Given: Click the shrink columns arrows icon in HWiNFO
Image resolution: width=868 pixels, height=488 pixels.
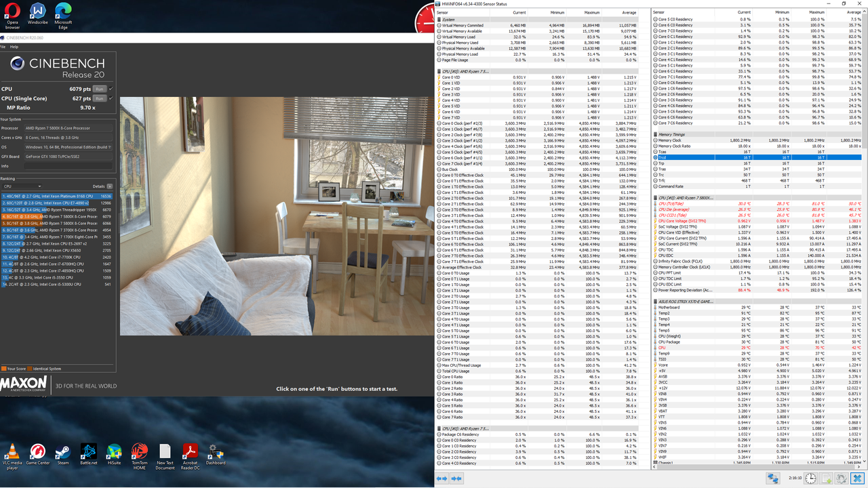Looking at the screenshot, I should [456, 479].
